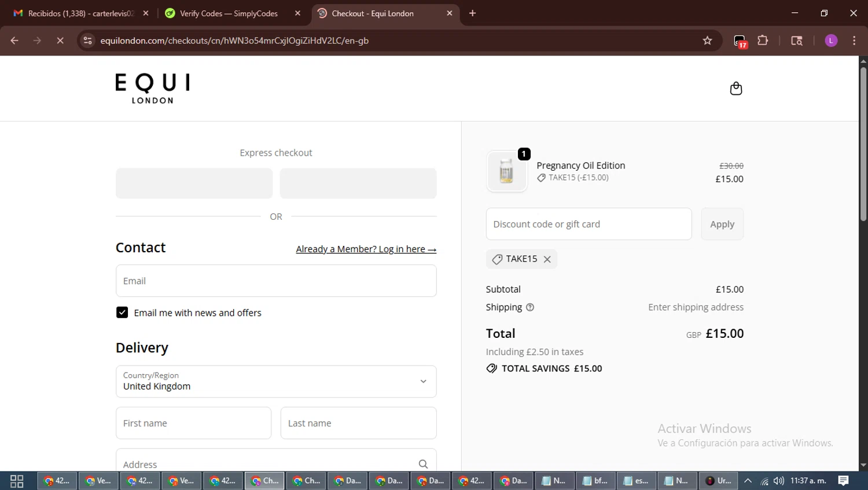View site information icon in address bar
This screenshot has width=868, height=490.
tap(87, 40)
